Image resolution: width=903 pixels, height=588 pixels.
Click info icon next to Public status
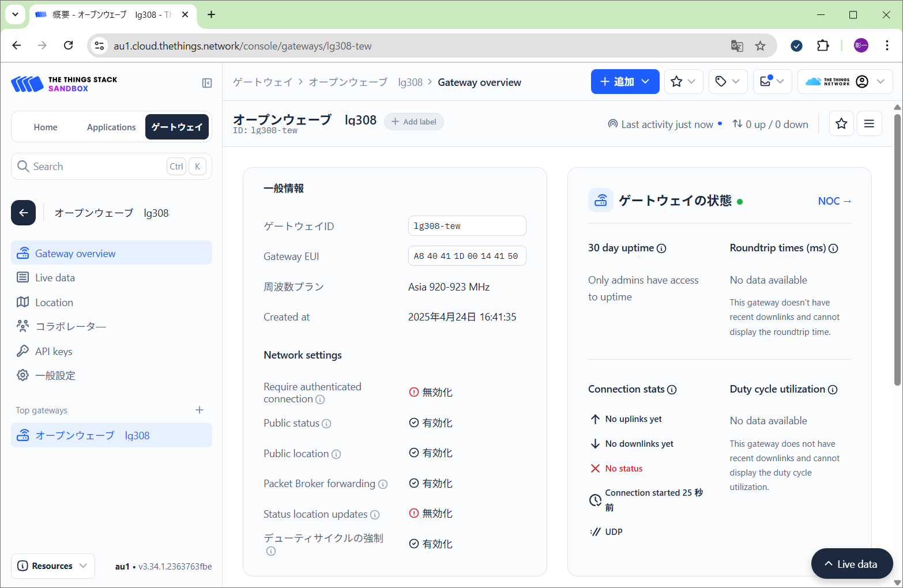point(326,424)
